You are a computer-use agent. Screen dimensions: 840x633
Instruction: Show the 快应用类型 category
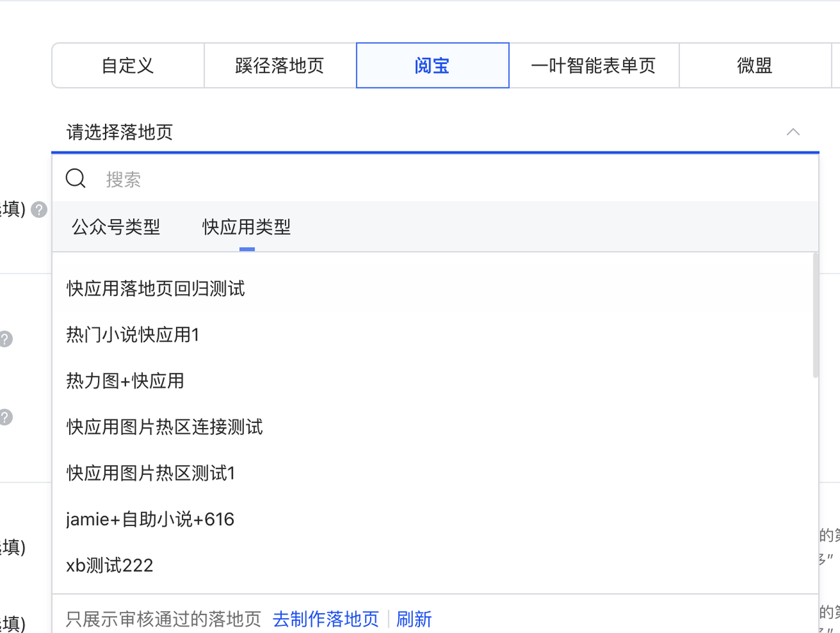[247, 227]
